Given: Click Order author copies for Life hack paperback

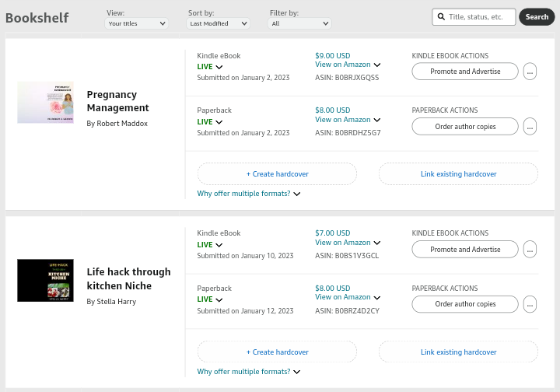Looking at the screenshot, I should click(x=465, y=304).
